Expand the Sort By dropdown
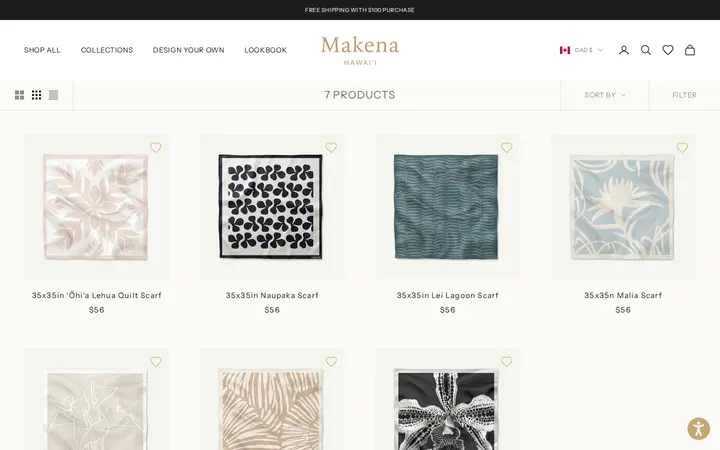 pos(605,95)
